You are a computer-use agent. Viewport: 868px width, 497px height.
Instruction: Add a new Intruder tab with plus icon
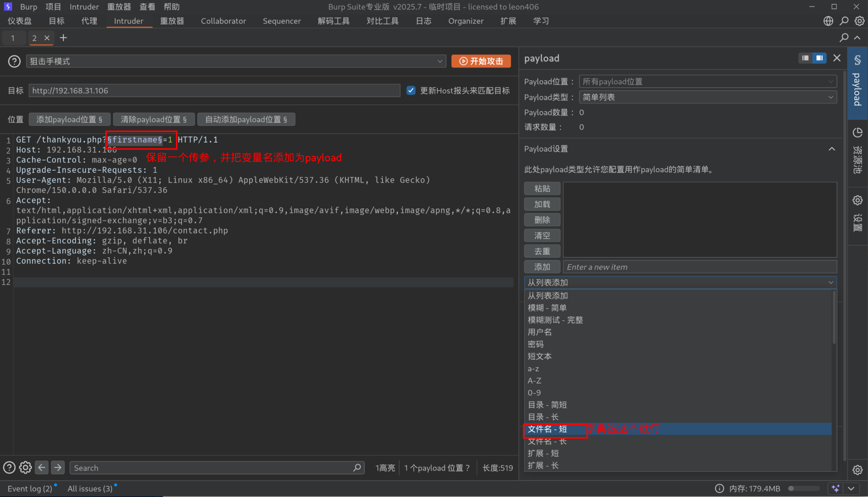[x=63, y=38]
